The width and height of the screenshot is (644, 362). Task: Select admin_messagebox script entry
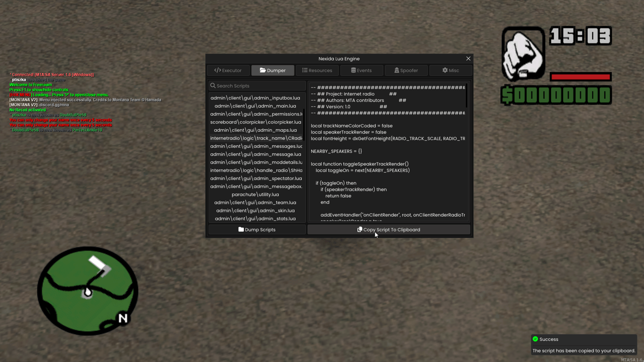(256, 186)
